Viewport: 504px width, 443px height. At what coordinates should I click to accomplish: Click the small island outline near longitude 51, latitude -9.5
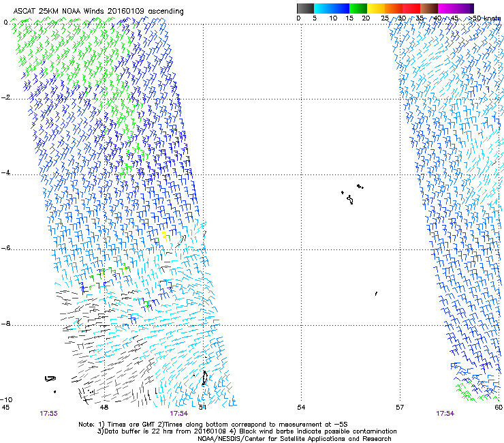(204, 378)
